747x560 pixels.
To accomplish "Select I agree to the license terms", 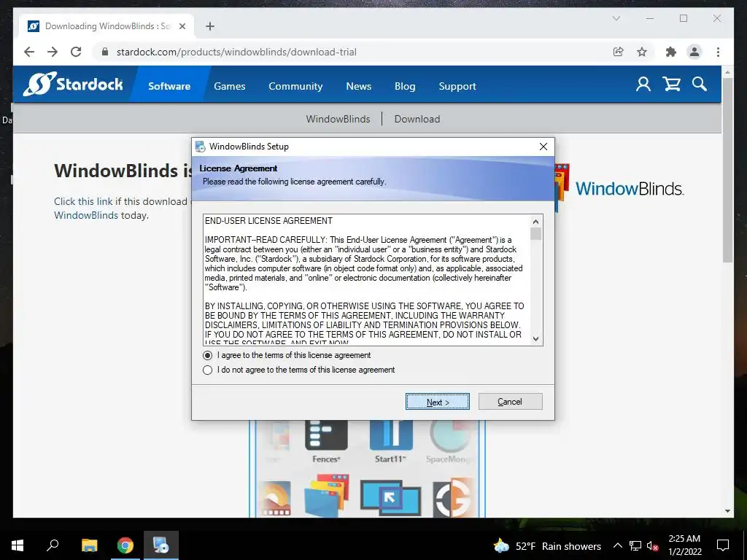I will [207, 355].
